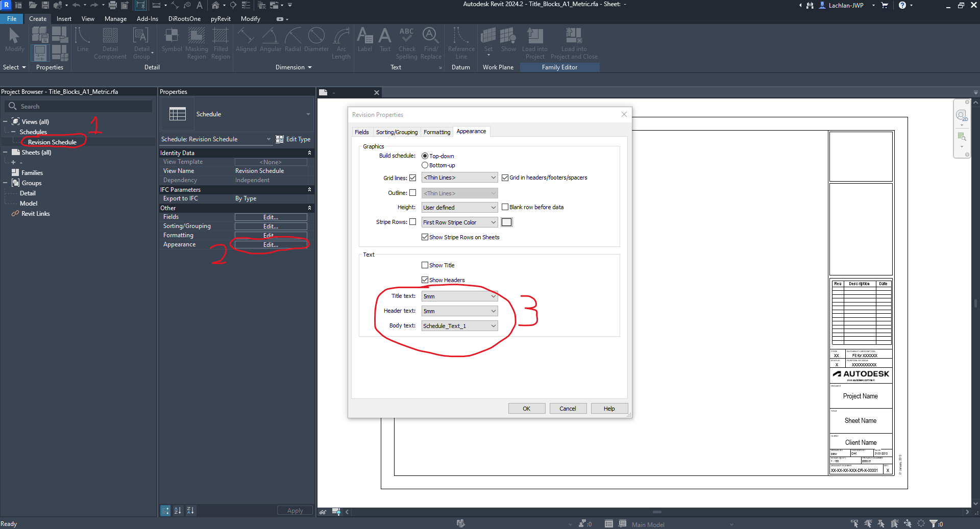Click Load into Project and Close
This screenshot has height=529, width=980.
coord(574,43)
